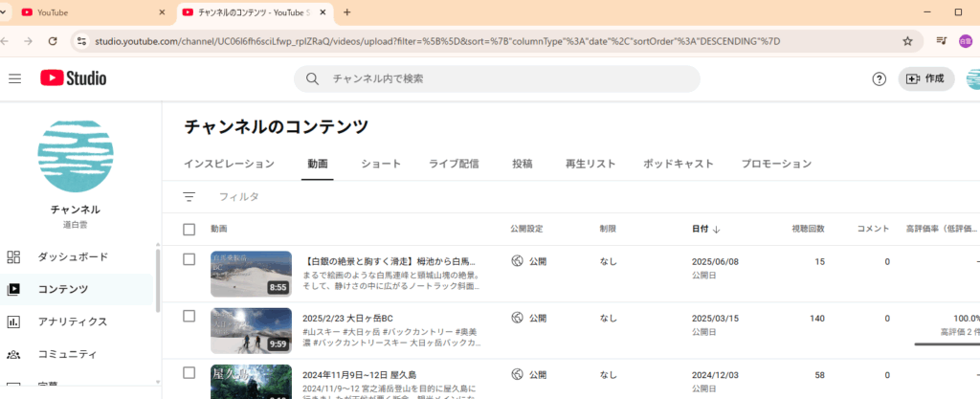
Task: Open the help question mark icon
Action: [x=879, y=78]
